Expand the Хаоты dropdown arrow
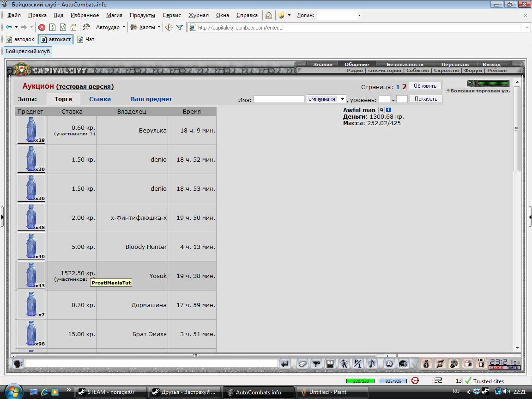 [x=159, y=27]
